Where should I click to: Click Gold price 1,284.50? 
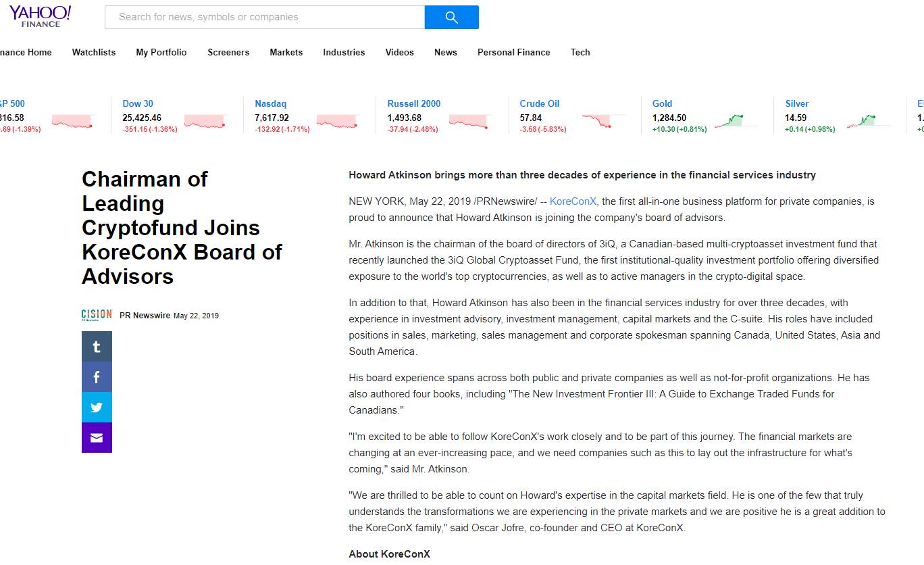669,118
